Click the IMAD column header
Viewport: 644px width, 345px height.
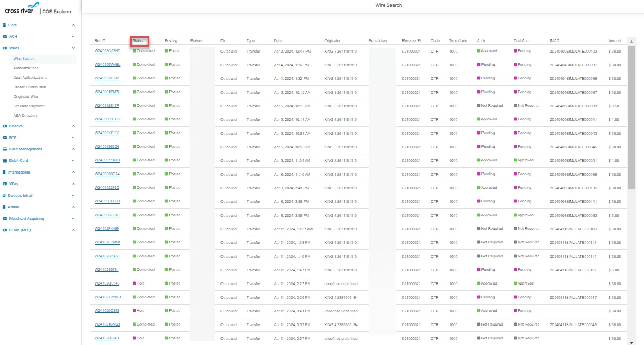[555, 41]
